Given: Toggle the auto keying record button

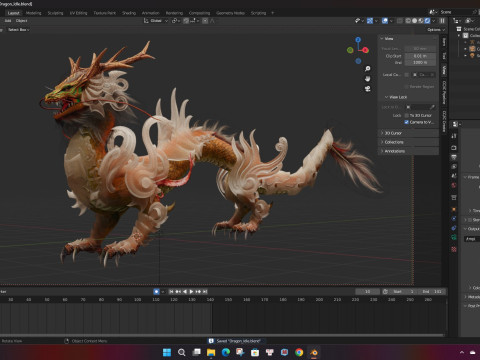Looking at the screenshot, I should pos(156,292).
